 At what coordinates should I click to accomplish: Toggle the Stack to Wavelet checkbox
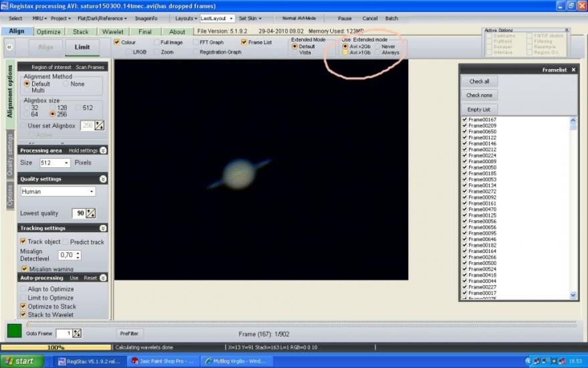pos(23,314)
